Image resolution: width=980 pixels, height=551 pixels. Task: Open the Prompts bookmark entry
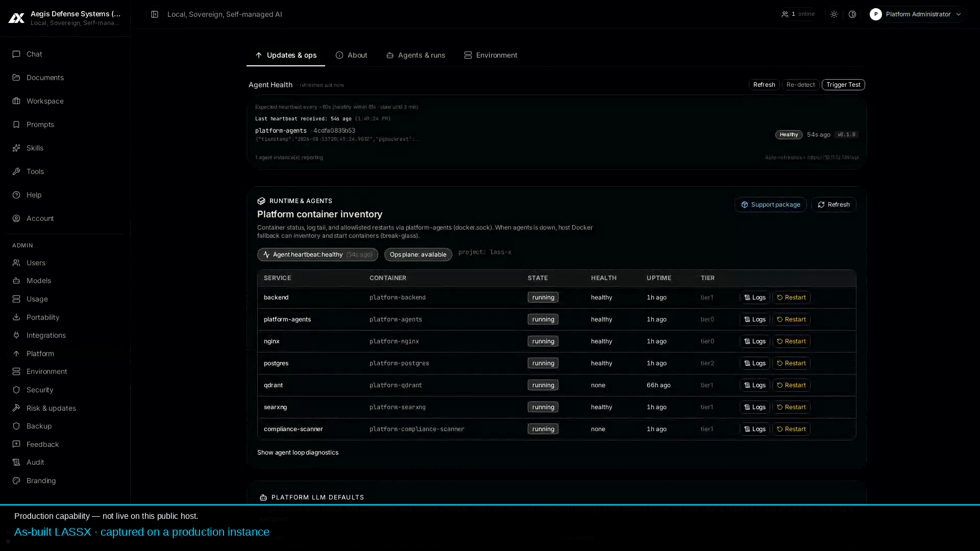65,124
